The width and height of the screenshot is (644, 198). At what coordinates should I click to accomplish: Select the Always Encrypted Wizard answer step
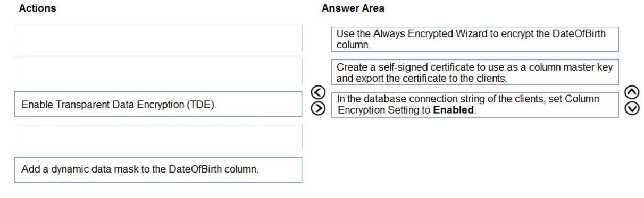click(x=475, y=39)
